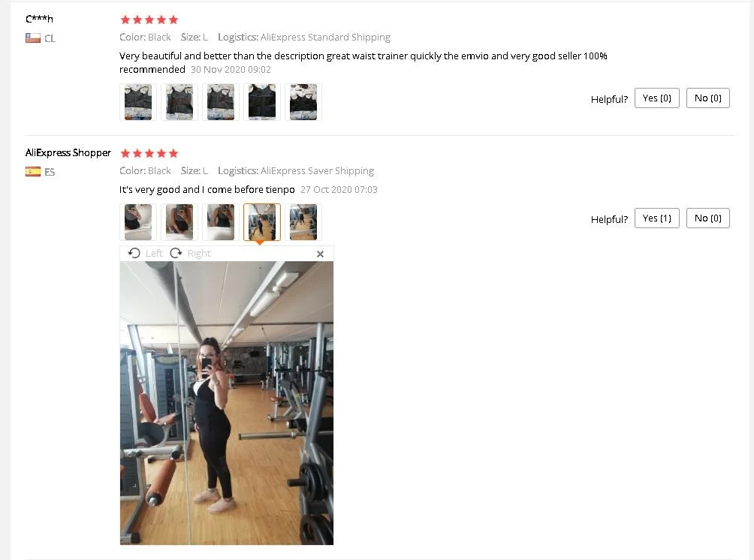
Task: Mark the C***h review as not helpful, No (0)
Action: [708, 98]
